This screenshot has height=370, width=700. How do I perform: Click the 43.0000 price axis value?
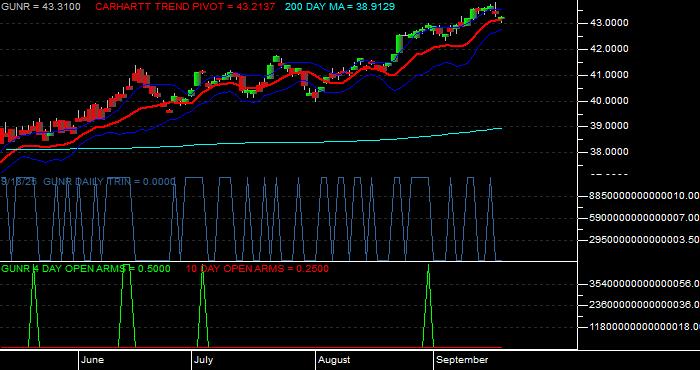pos(610,23)
